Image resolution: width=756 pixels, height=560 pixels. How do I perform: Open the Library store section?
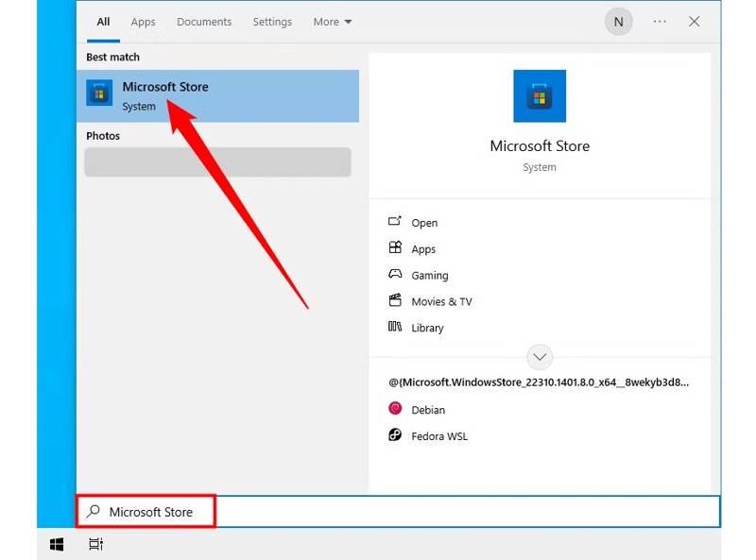point(427,328)
